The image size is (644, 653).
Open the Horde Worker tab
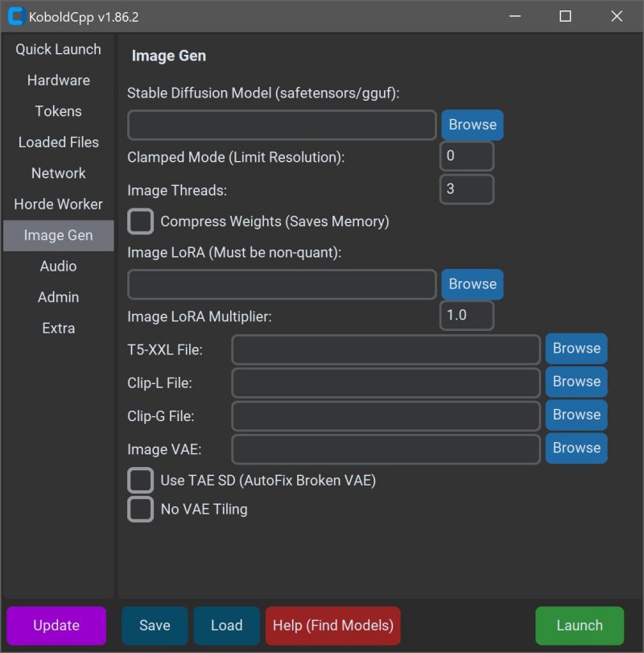(58, 204)
